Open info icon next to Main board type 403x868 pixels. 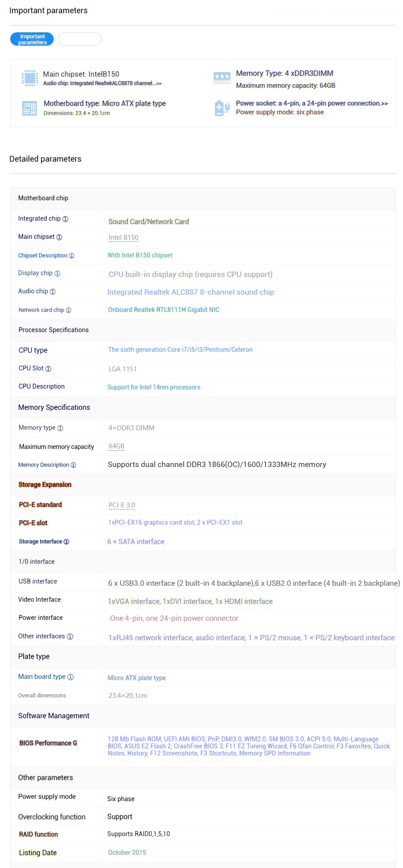[70, 677]
